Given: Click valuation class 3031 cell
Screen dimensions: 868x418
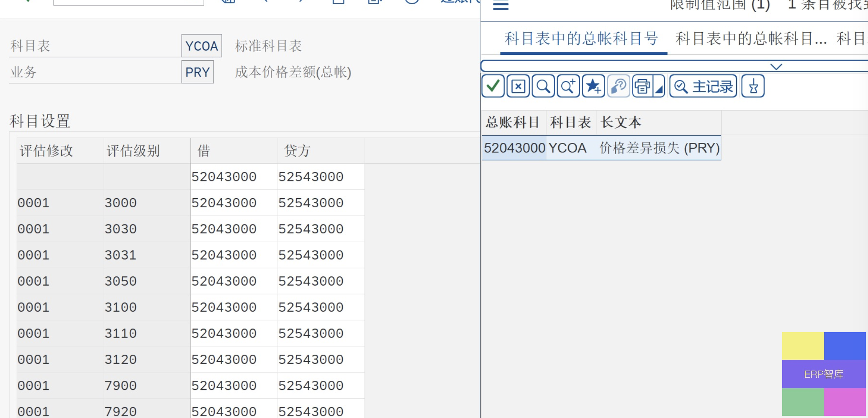Looking at the screenshot, I should (147, 255).
